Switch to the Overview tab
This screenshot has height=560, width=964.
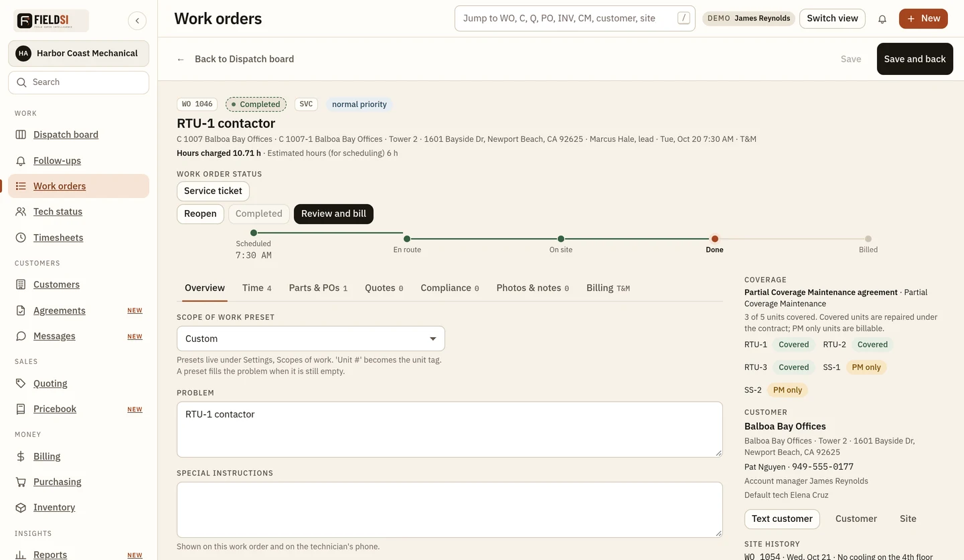[205, 288]
